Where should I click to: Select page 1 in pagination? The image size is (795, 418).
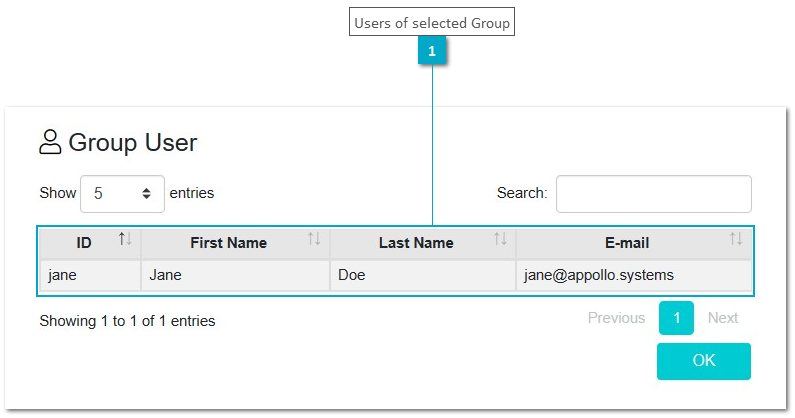[676, 318]
